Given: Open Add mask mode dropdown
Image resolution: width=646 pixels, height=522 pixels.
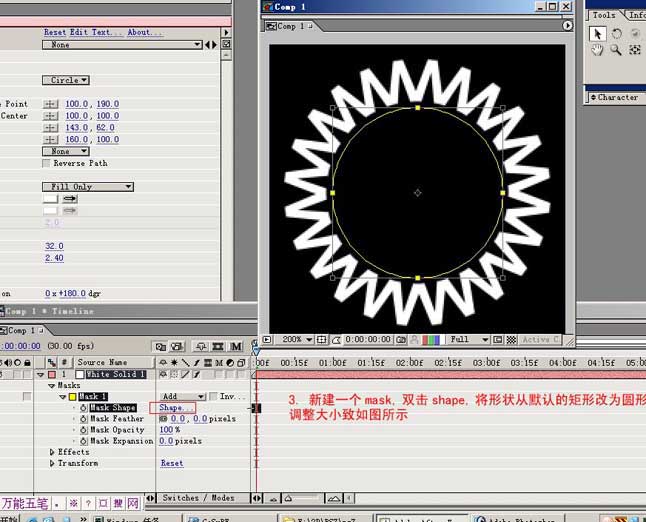Looking at the screenshot, I should click(183, 396).
